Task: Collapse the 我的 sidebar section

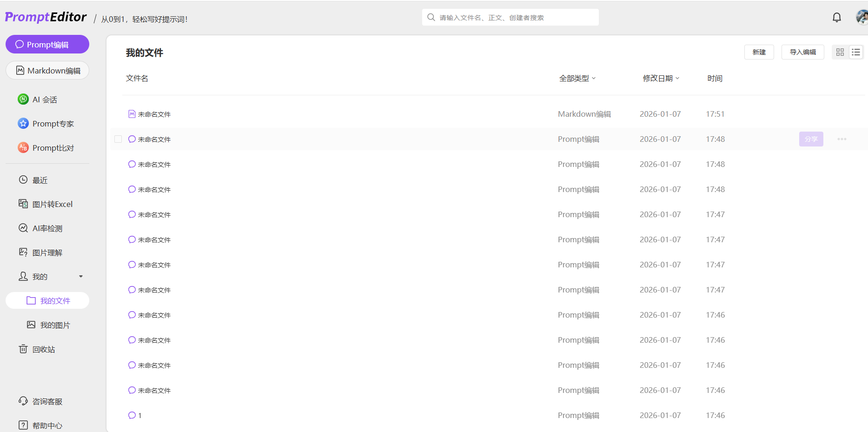Action: click(80, 277)
